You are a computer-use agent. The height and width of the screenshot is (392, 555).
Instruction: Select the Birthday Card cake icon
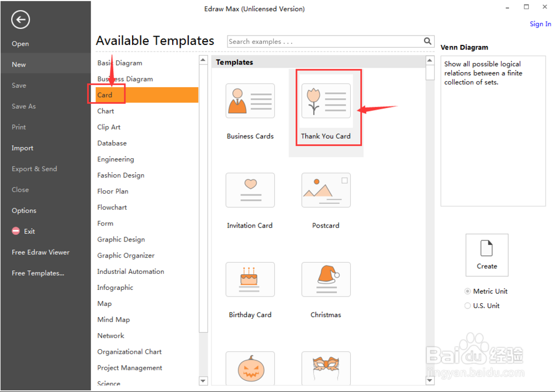[250, 279]
